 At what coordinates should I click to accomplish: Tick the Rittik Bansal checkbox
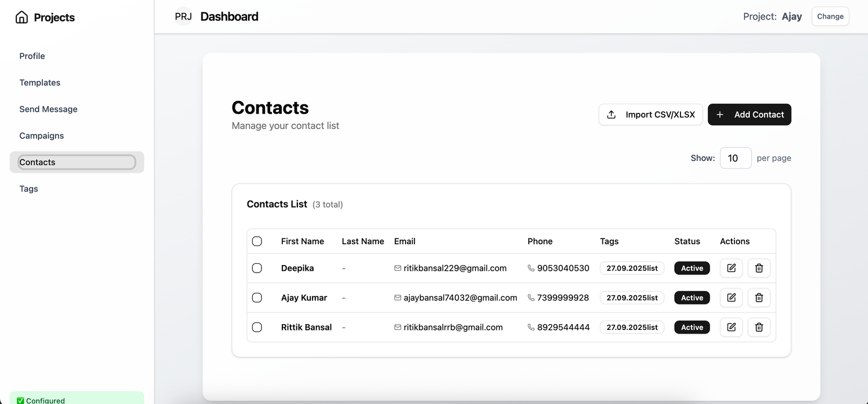(x=257, y=327)
